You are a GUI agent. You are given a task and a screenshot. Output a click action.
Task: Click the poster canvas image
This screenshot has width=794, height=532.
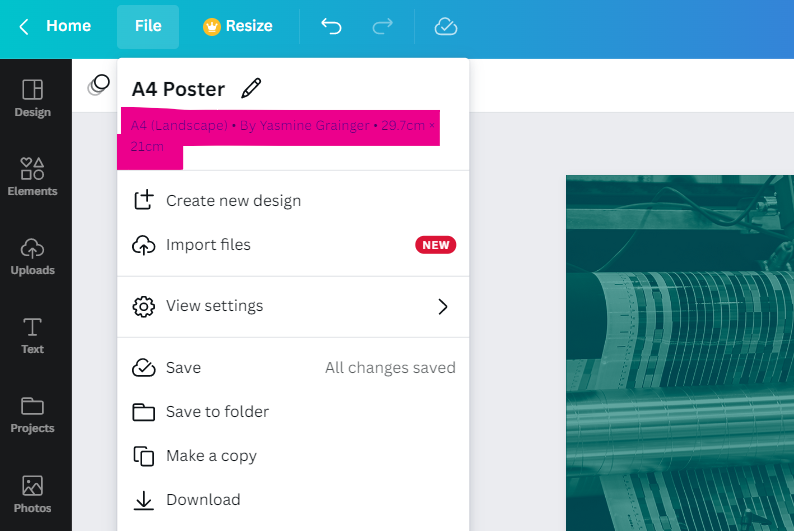point(680,353)
